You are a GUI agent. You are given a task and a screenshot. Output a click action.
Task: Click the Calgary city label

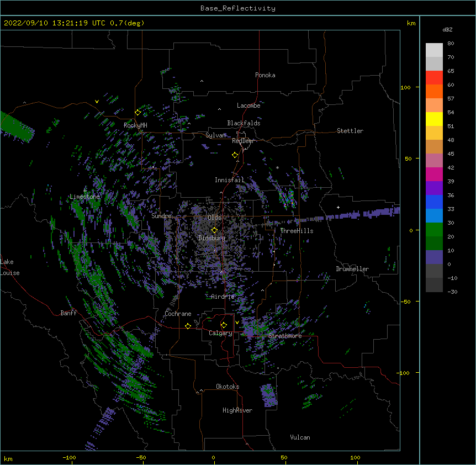pyautogui.click(x=220, y=333)
